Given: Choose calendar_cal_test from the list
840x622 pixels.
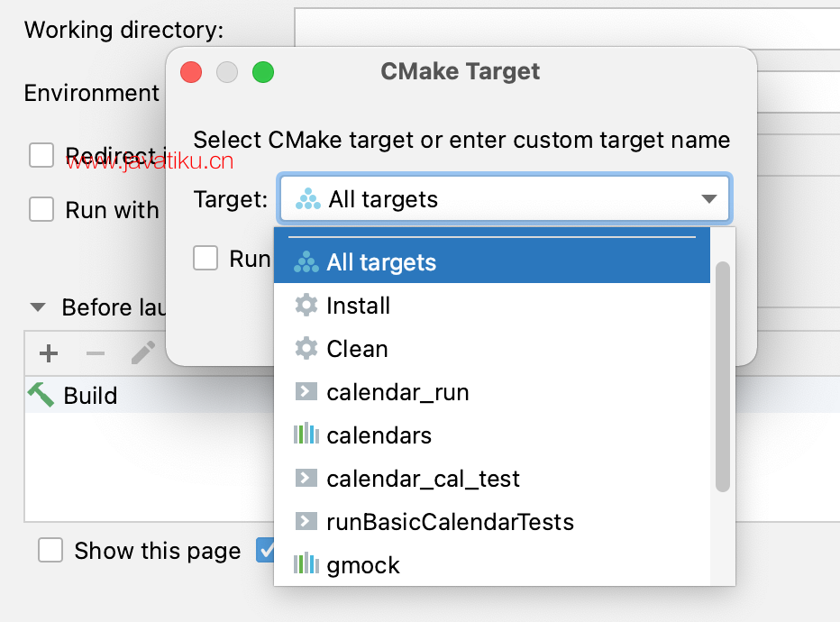Looking at the screenshot, I should 492,479.
